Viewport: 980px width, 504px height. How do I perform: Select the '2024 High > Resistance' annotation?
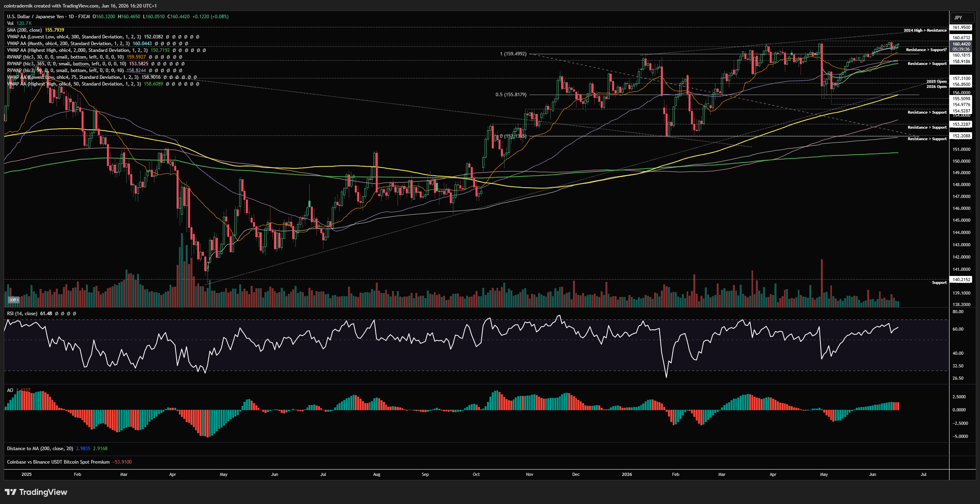tap(925, 30)
